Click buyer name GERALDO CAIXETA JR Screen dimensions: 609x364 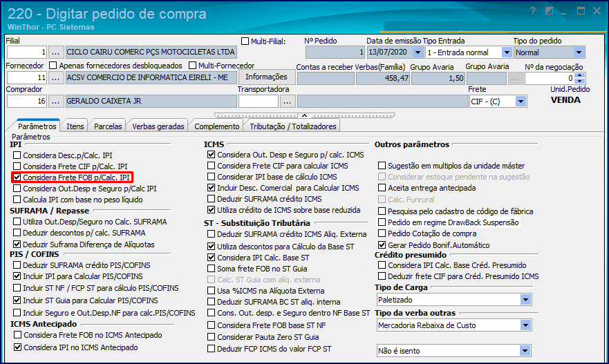tap(151, 102)
